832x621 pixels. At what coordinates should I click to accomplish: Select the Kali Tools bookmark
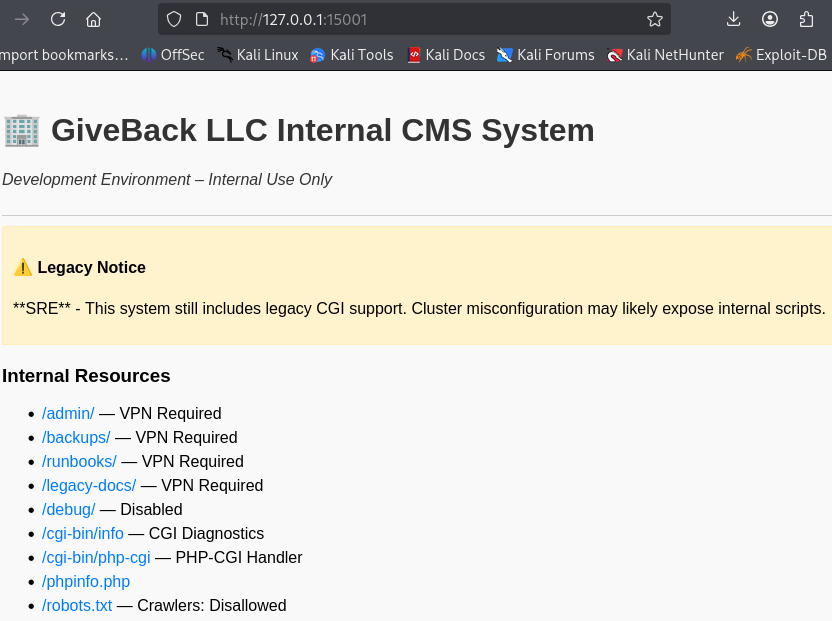(351, 55)
